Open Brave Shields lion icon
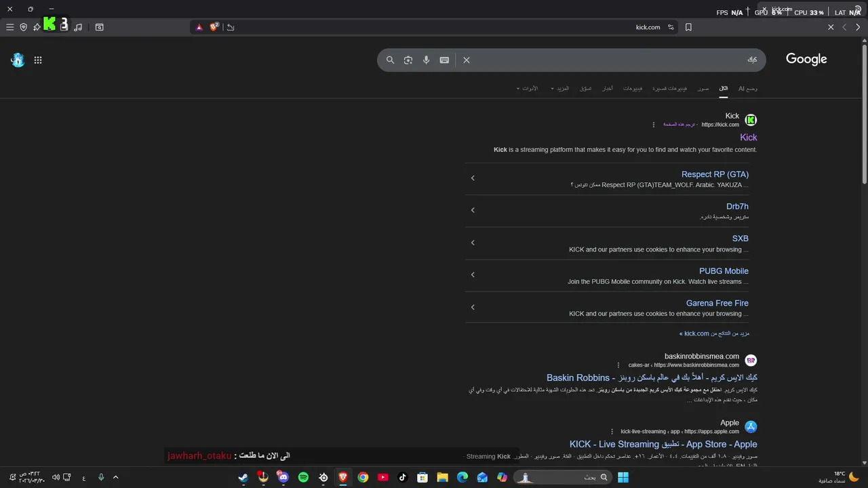 point(214,27)
